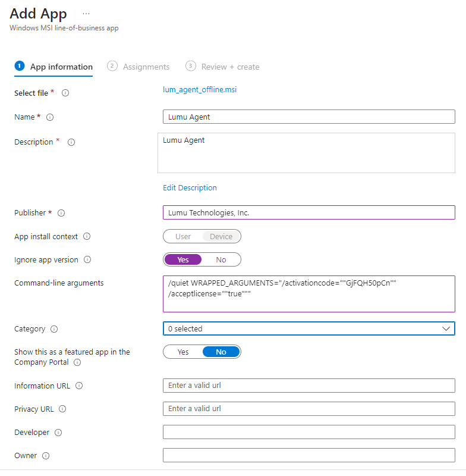Click info icon for App install context
The image size is (466, 476).
tap(87, 237)
